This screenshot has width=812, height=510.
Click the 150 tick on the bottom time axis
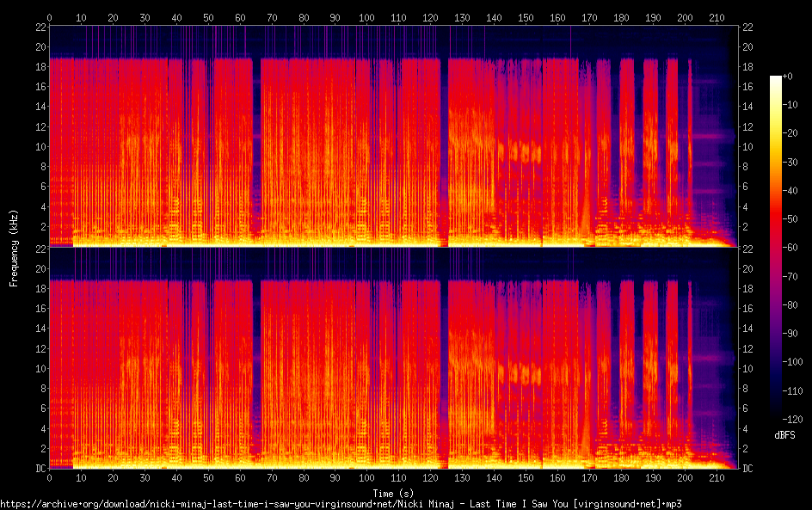point(526,479)
